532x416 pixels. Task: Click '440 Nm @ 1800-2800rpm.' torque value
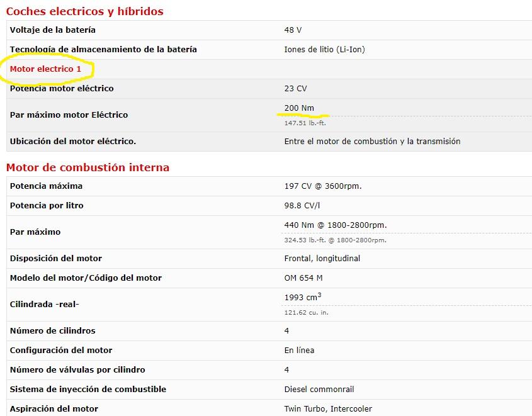(336, 225)
